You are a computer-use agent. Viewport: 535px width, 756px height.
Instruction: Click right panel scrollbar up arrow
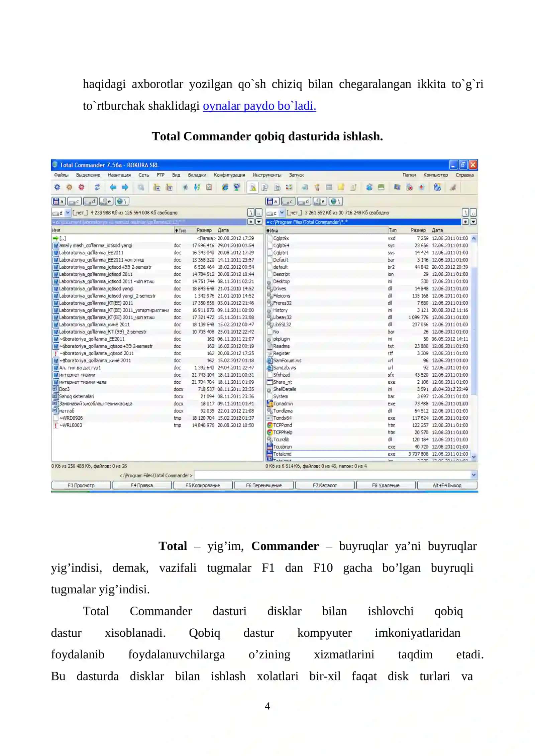click(473, 239)
